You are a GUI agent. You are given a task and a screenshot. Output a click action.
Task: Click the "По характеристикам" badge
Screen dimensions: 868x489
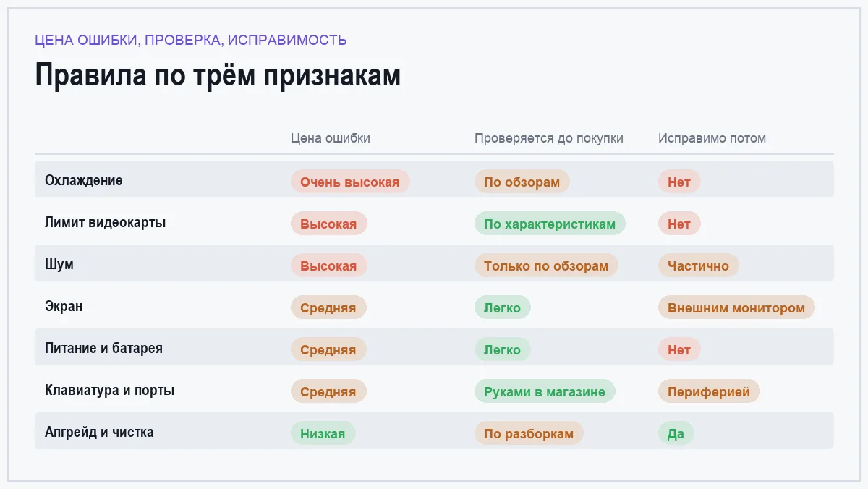coord(550,224)
